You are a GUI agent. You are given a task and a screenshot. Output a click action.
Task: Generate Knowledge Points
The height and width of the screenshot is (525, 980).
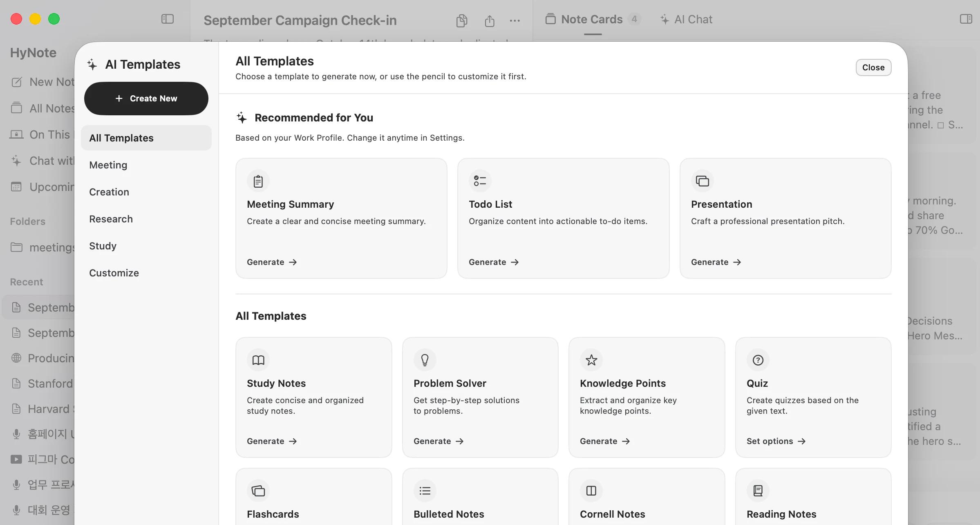pos(605,441)
